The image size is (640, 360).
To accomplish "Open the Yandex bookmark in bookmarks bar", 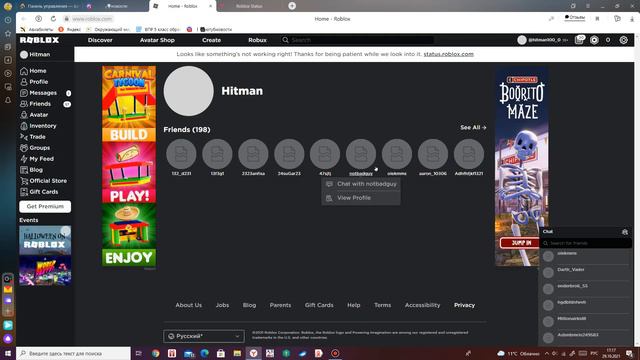I will (x=69, y=29).
